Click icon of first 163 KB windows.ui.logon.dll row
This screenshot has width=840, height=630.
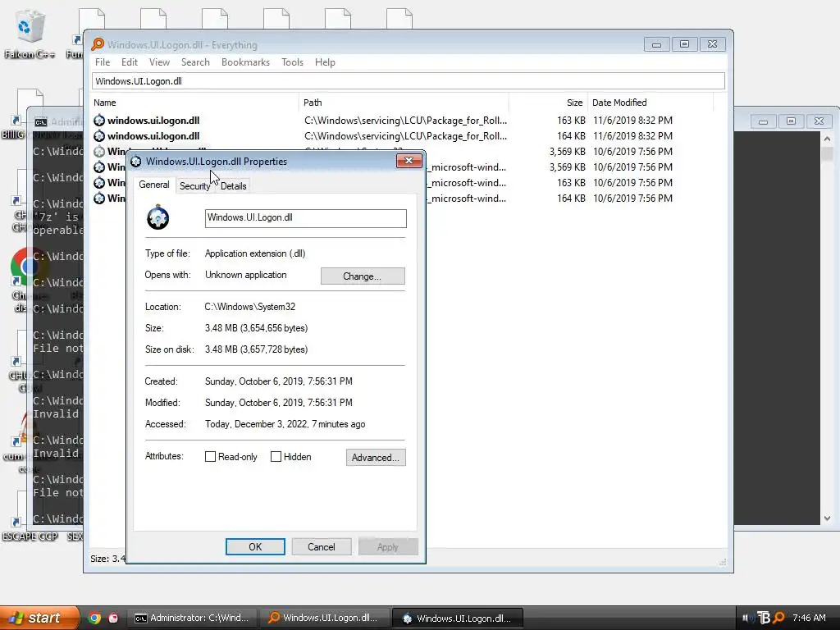99,121
